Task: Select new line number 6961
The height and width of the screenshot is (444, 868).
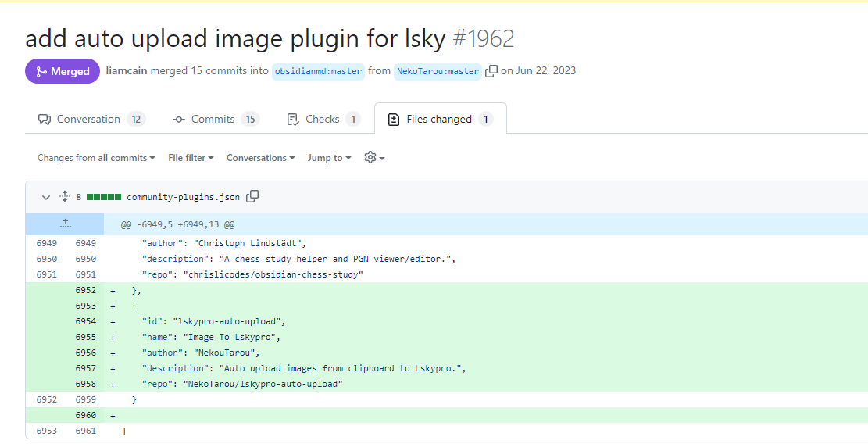Action: 86,431
